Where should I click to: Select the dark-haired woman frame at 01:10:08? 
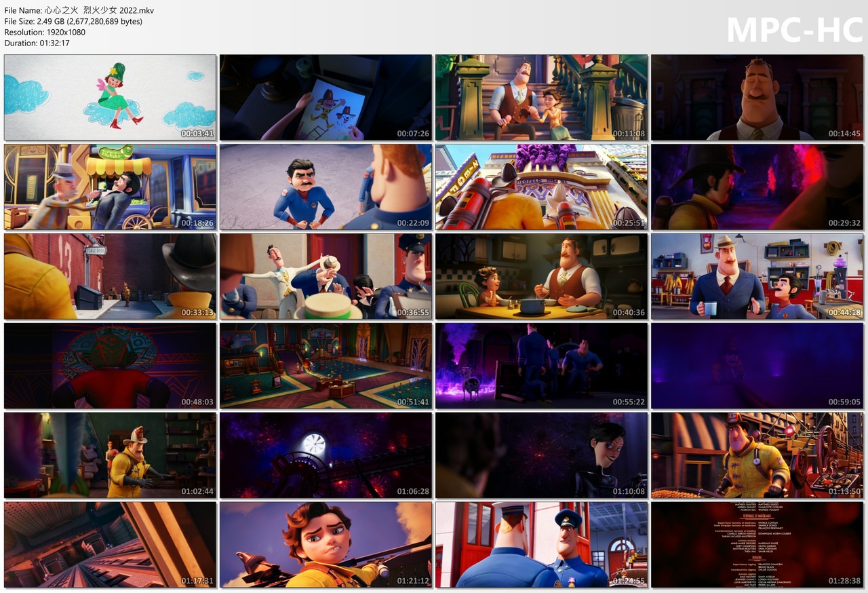click(541, 455)
